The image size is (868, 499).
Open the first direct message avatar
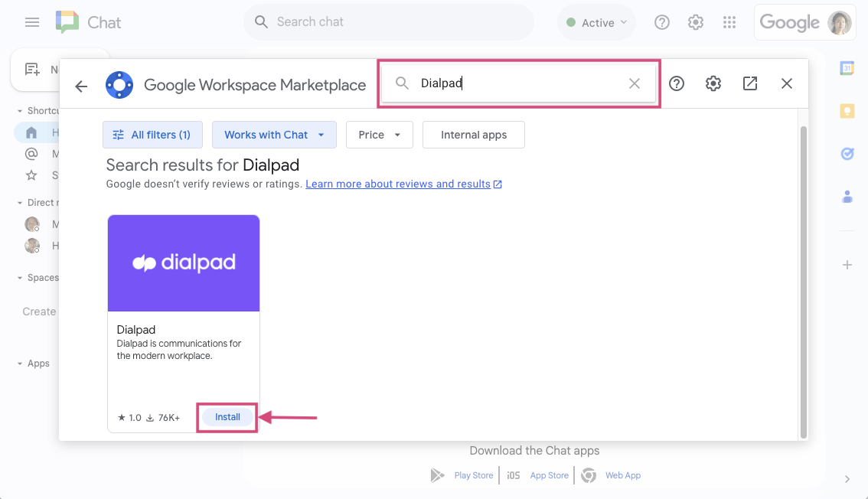coord(32,224)
